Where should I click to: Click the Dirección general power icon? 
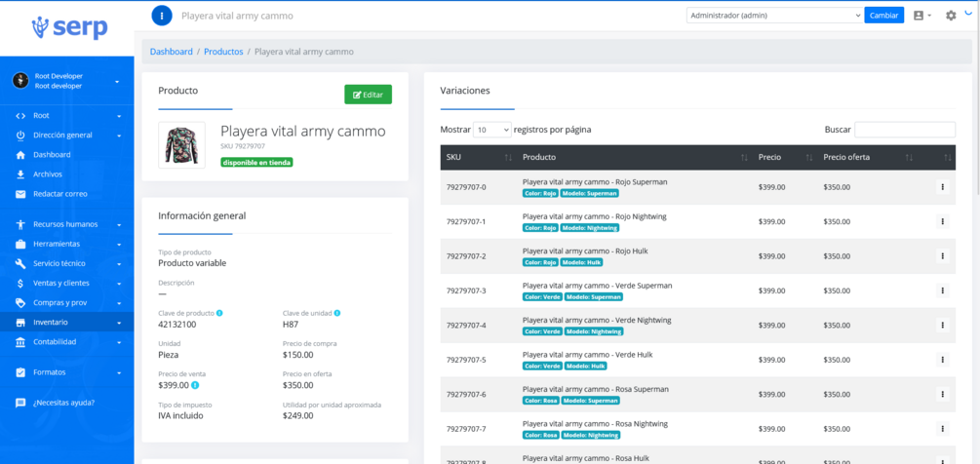(x=20, y=135)
